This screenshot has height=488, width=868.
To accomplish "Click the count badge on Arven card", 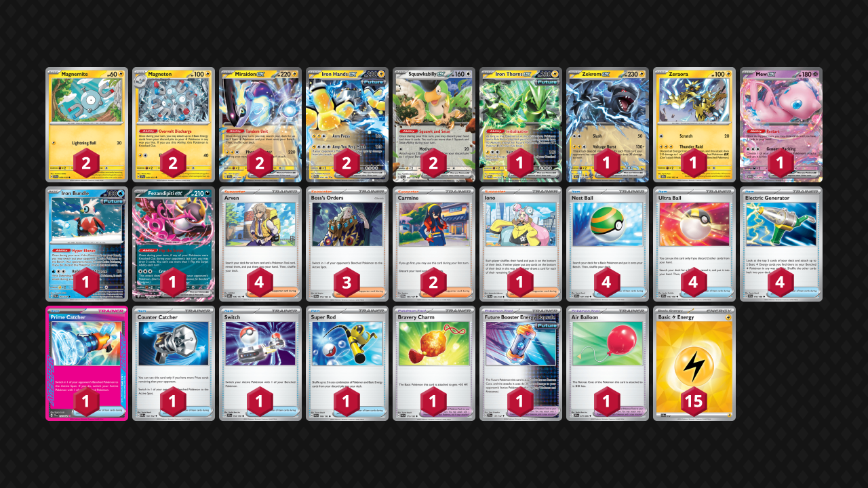I will click(260, 283).
